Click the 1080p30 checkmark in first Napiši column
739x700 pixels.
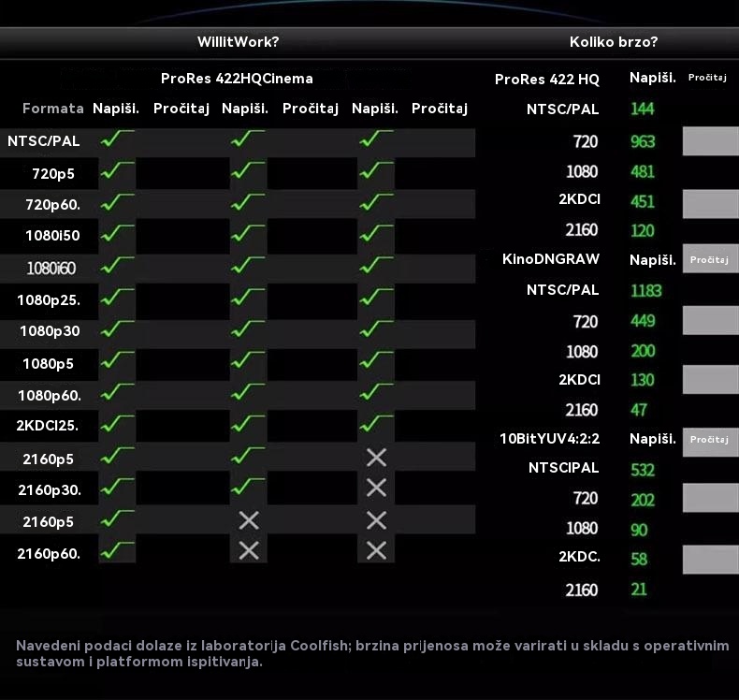tap(118, 329)
